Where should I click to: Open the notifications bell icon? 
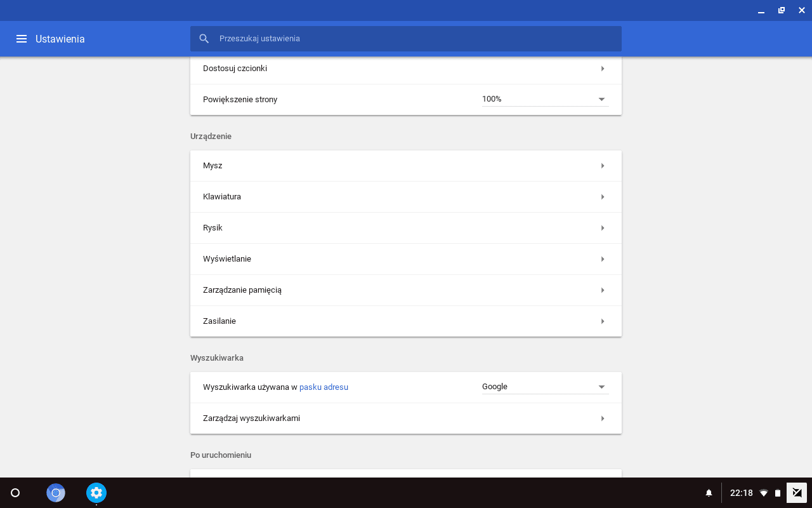tap(709, 493)
